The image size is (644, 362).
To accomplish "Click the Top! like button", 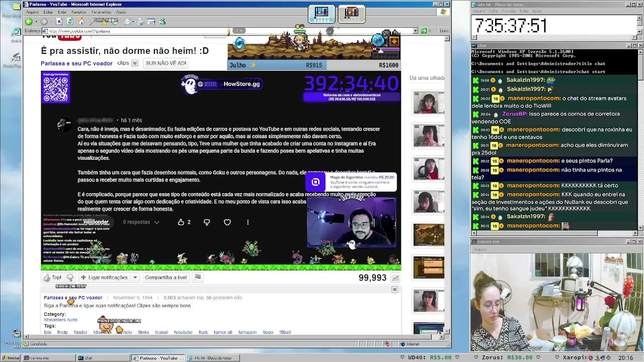I will coord(52,278).
